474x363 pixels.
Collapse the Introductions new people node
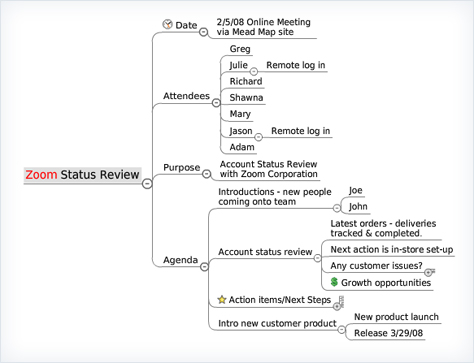[x=337, y=208]
